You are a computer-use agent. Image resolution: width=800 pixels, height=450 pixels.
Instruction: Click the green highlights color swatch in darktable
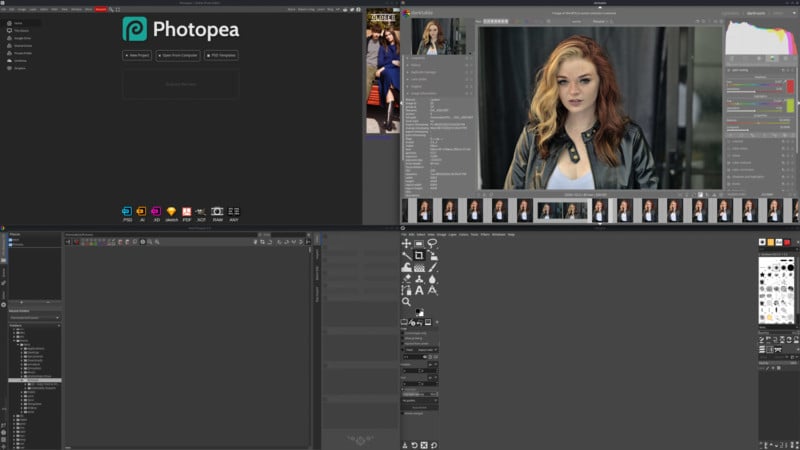(x=790, y=105)
